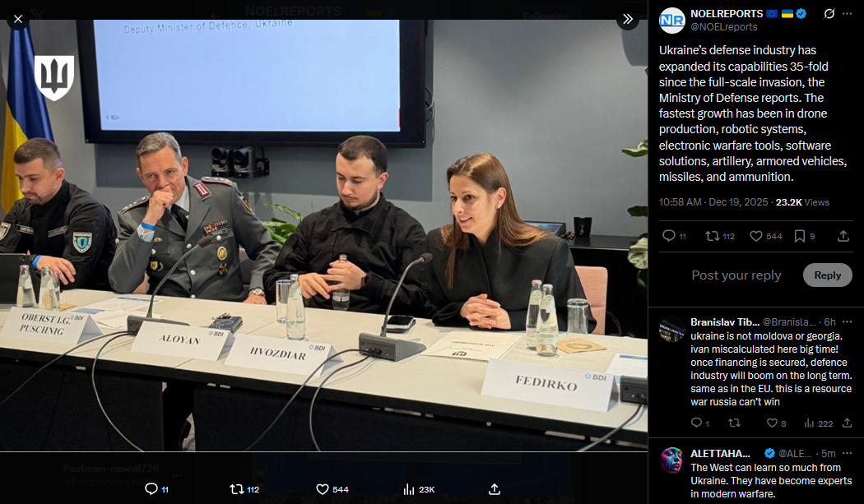Click the Grok action icon beside post header
Screen dimensions: 864x504
pos(829,14)
